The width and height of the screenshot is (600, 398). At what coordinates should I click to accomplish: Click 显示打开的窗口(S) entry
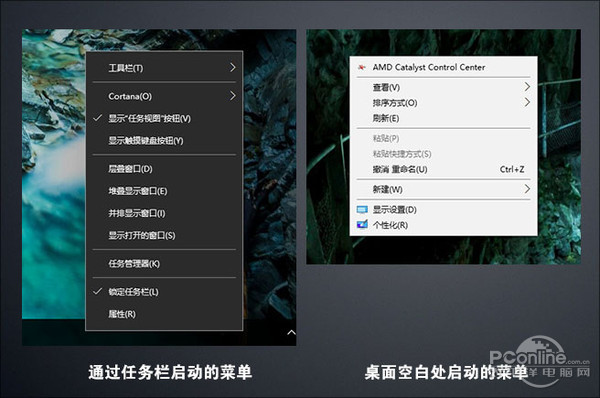tap(164, 235)
